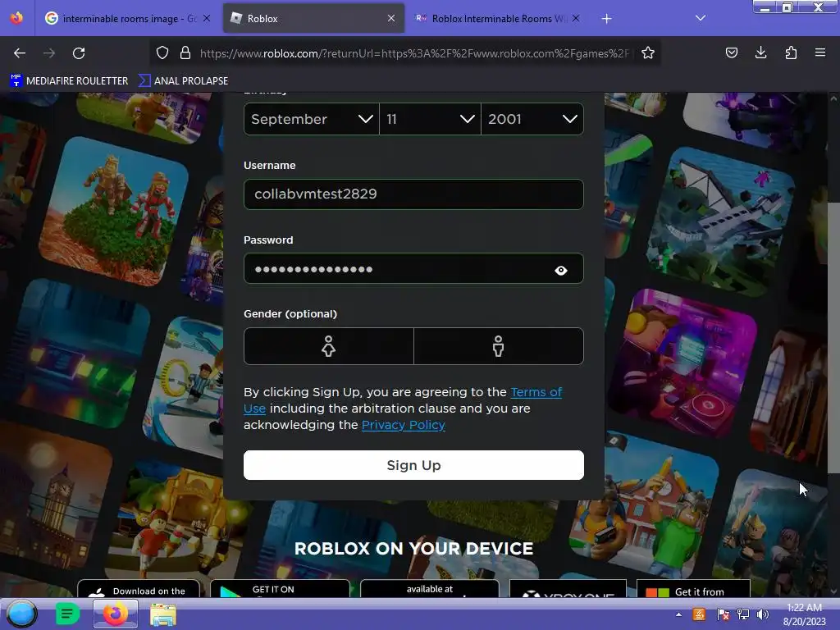Viewport: 840px width, 630px height.
Task: Click the volume speaker tray icon
Action: click(x=762, y=614)
